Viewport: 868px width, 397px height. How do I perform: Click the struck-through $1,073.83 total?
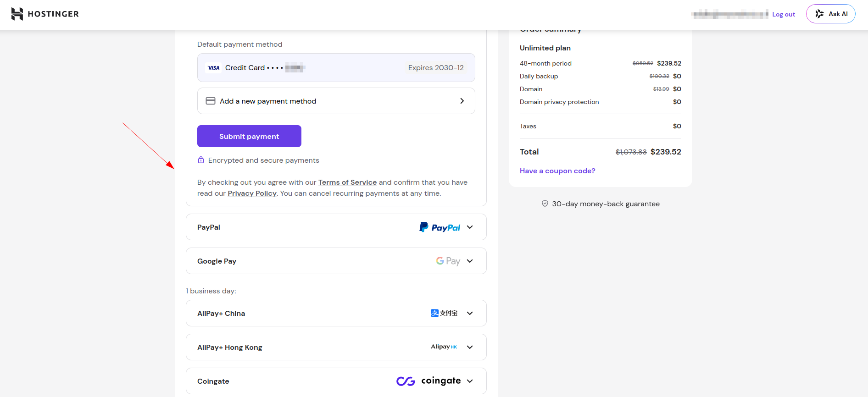631,152
